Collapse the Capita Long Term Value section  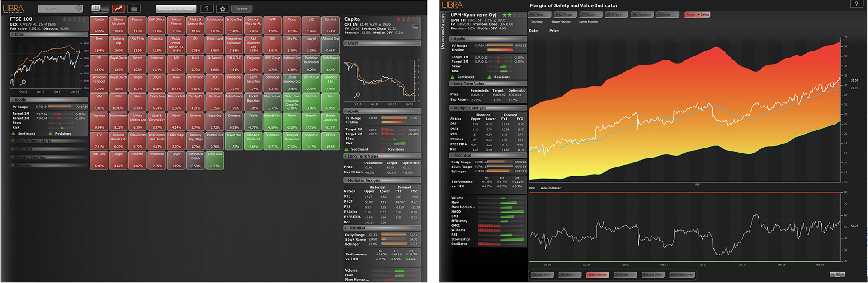click(382, 156)
